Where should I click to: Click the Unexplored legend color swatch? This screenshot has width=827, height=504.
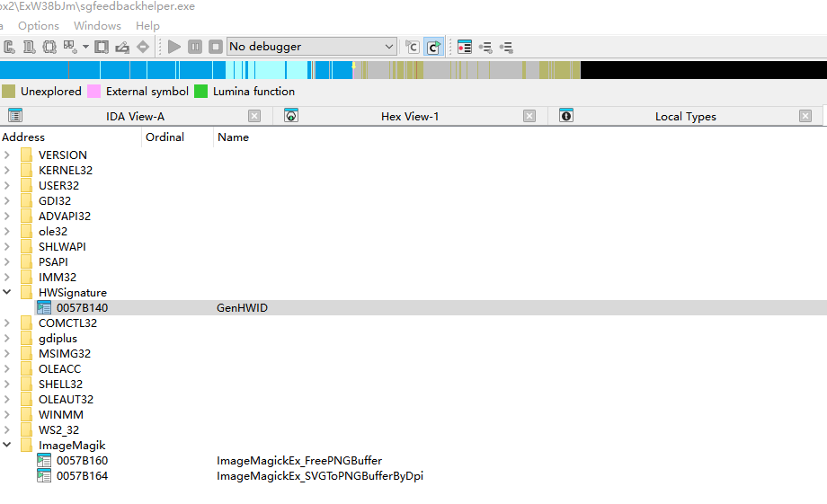[8, 92]
